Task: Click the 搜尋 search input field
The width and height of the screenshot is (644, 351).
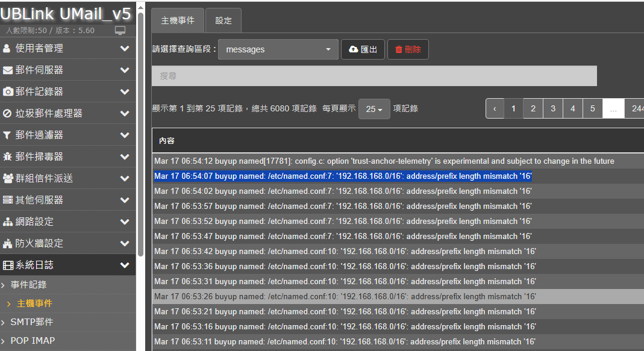Action: 374,76
